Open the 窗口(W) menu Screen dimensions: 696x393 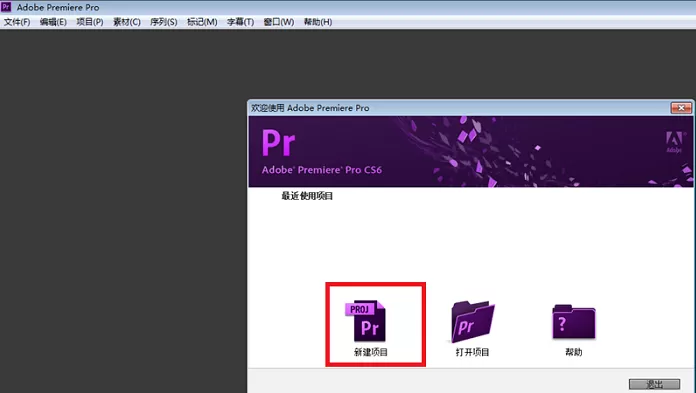[x=278, y=22]
